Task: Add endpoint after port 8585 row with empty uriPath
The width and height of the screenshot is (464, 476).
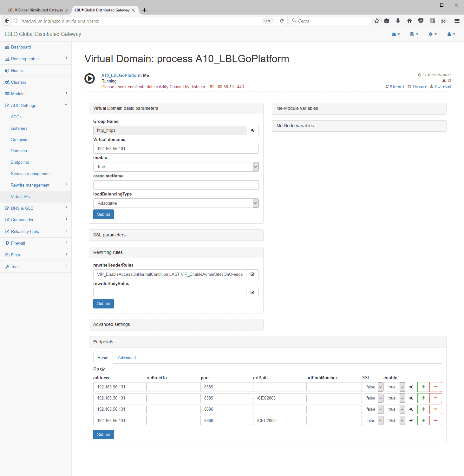Action: [x=423, y=387]
